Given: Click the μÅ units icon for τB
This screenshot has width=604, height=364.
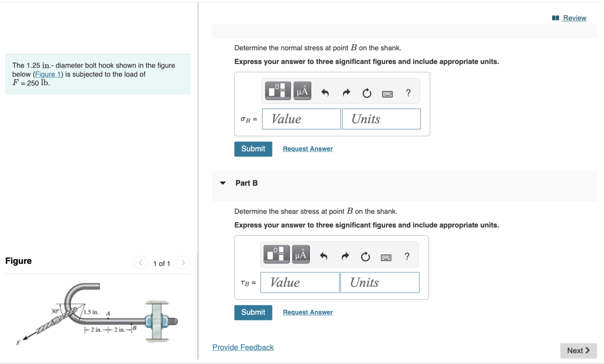Looking at the screenshot, I should [301, 254].
